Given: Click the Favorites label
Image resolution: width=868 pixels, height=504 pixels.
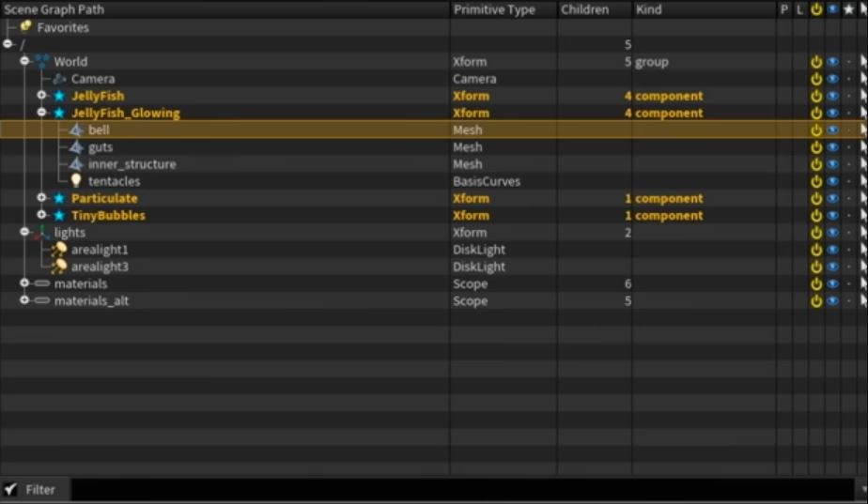Looking at the screenshot, I should pyautogui.click(x=63, y=27).
